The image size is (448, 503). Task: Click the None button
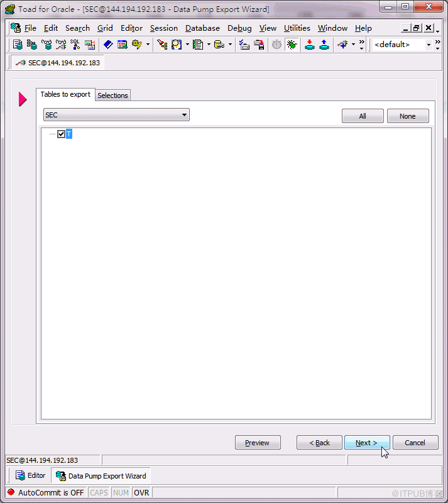point(408,116)
